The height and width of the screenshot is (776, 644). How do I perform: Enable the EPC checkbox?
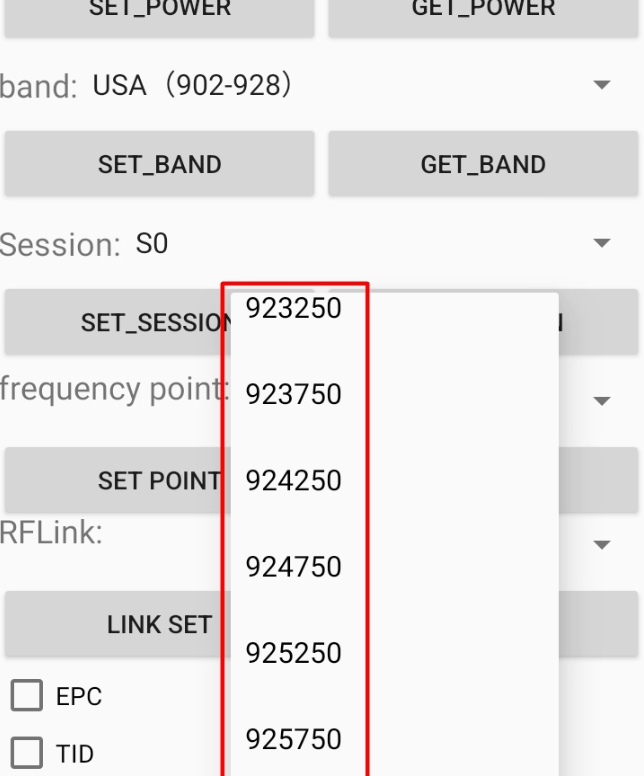pos(27,696)
